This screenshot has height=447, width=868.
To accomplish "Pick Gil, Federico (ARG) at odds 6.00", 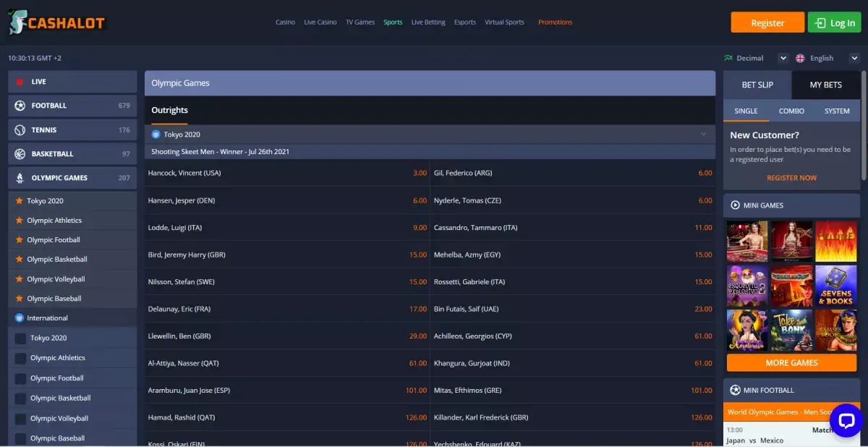I will pos(573,174).
